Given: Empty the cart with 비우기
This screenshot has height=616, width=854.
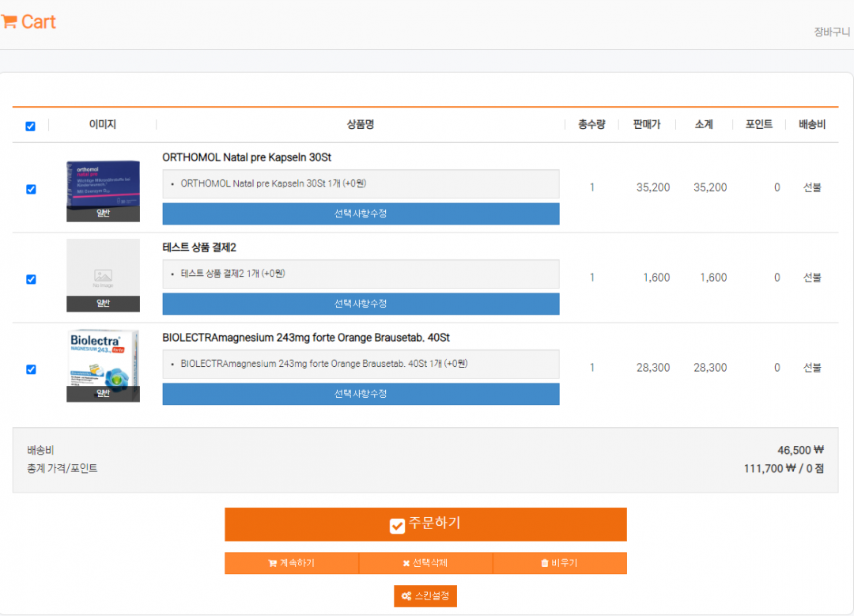Looking at the screenshot, I should pyautogui.click(x=559, y=563).
